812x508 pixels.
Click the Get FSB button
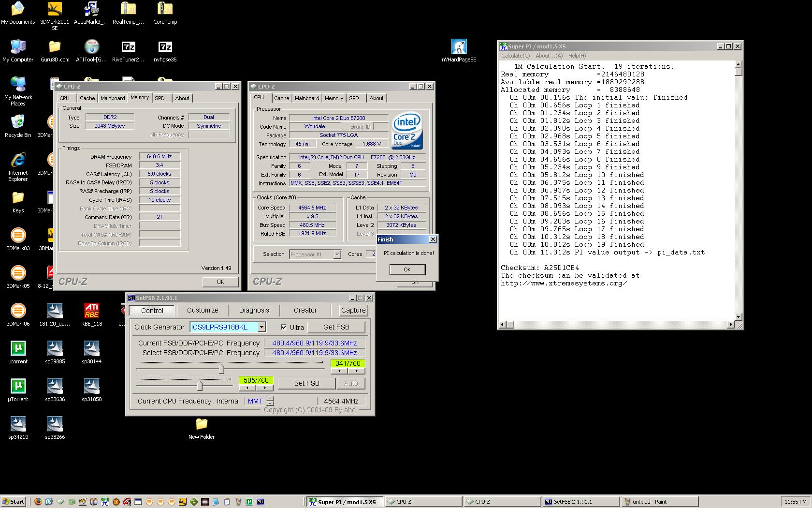click(x=336, y=327)
